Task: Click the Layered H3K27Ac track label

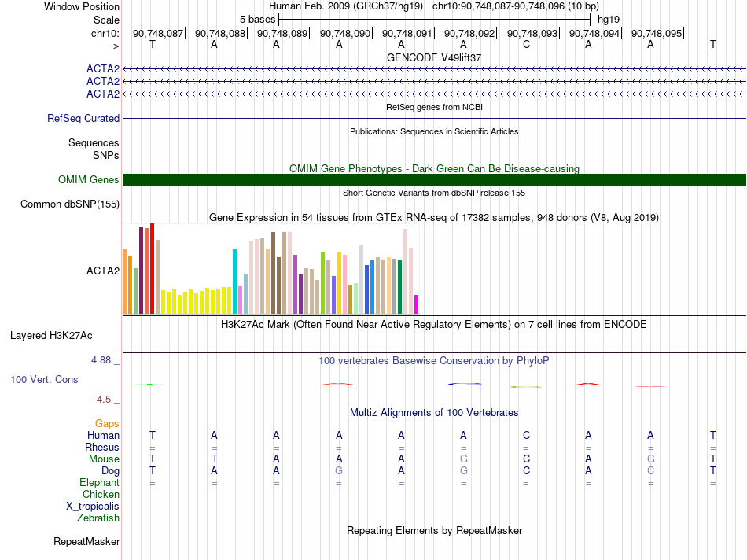Action: pos(51,336)
